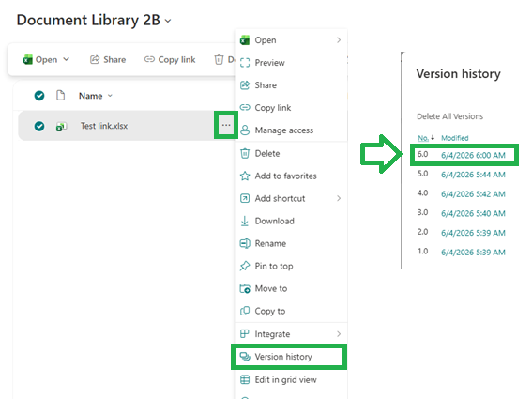The height and width of the screenshot is (399, 532).
Task: Click the Modified column header
Action: point(455,138)
